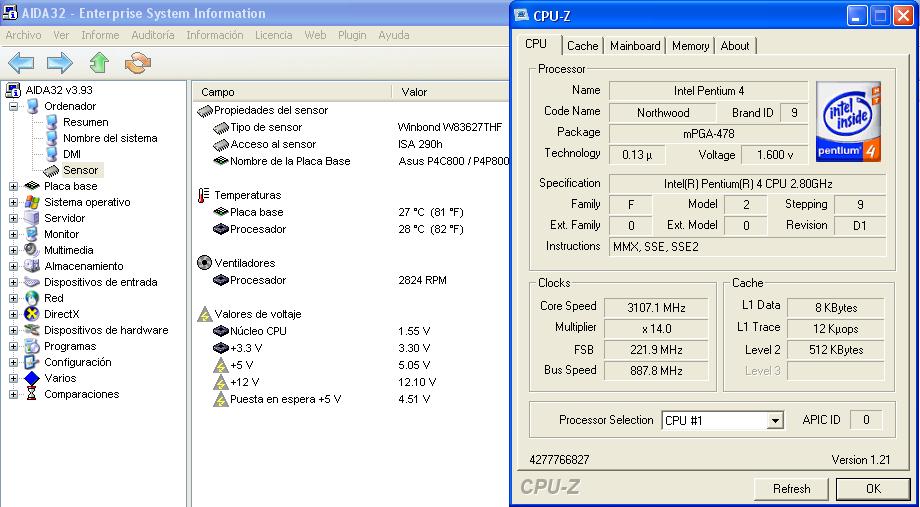Collapse the Ordenador tree node

13,106
